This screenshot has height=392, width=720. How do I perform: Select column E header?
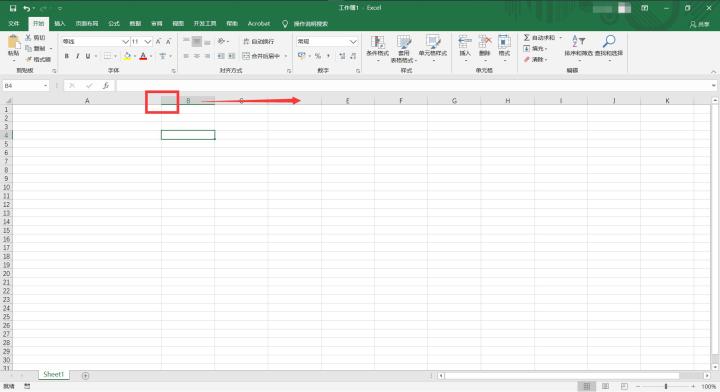pyautogui.click(x=348, y=101)
